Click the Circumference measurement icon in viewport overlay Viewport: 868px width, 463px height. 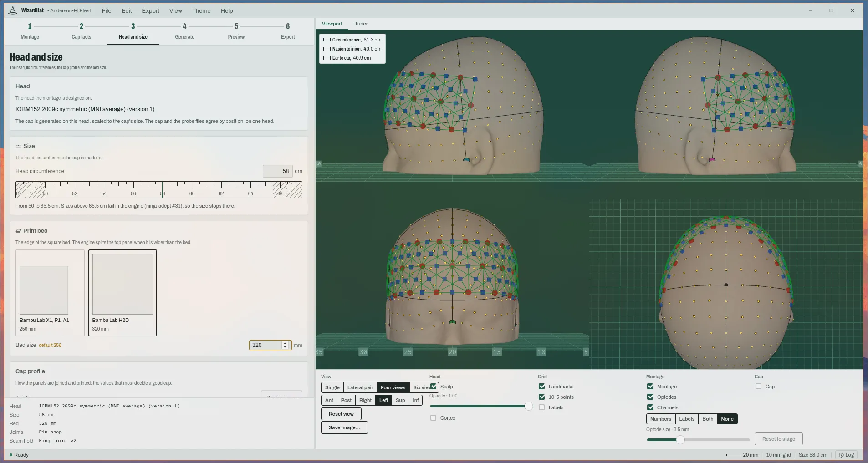[x=327, y=40]
